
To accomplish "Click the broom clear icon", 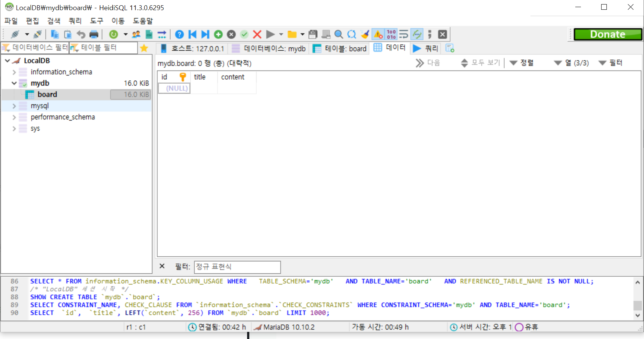I will click(365, 35).
